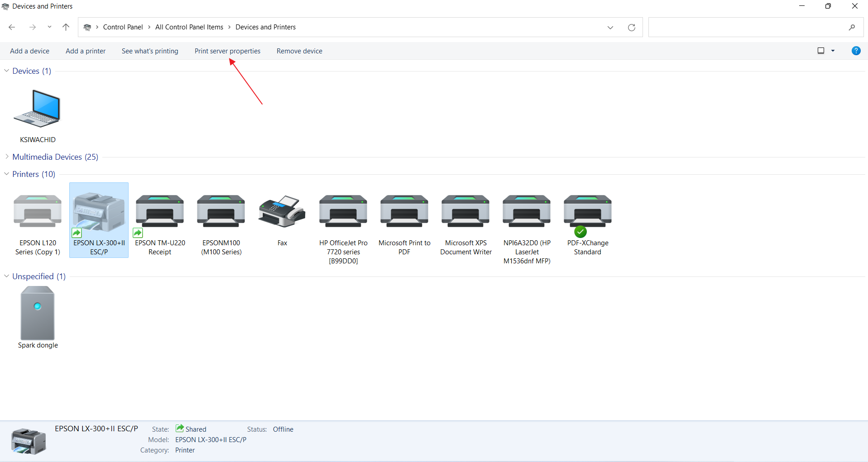
Task: Refresh the Devices and Printers view
Action: point(632,27)
